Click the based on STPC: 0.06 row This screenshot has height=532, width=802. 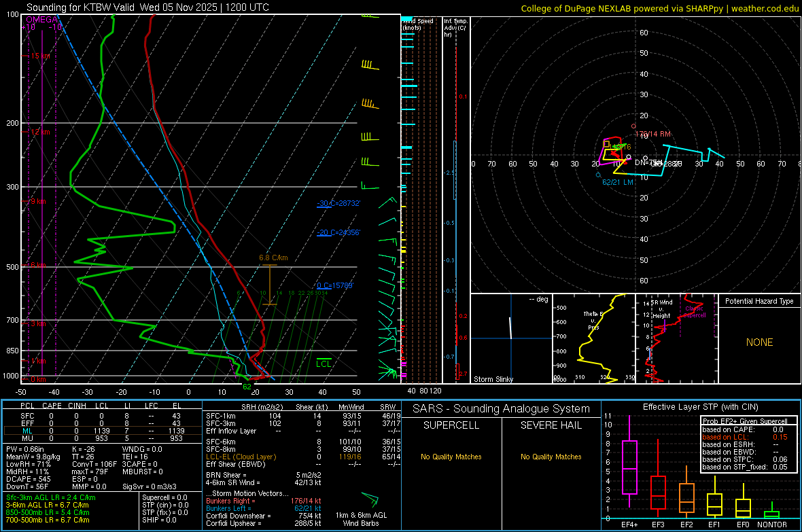(745, 459)
